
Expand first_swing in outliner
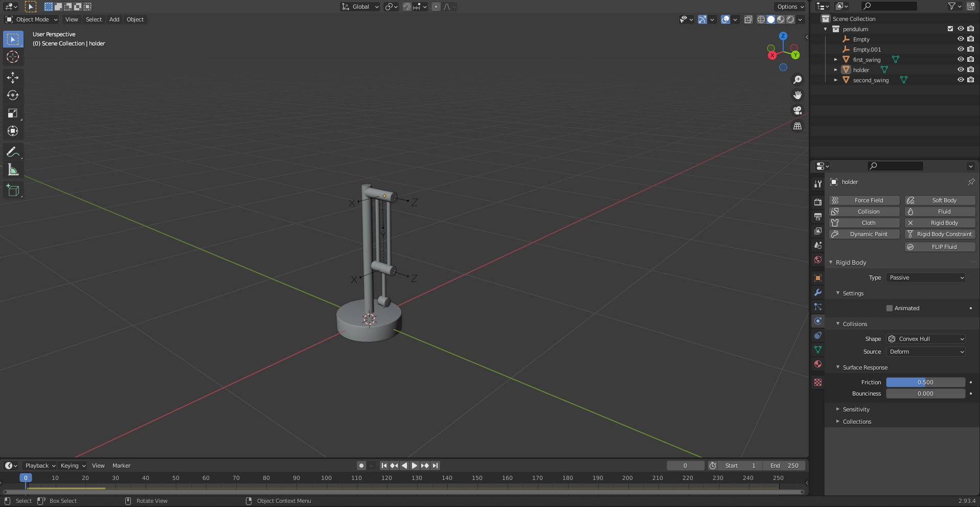coord(836,60)
